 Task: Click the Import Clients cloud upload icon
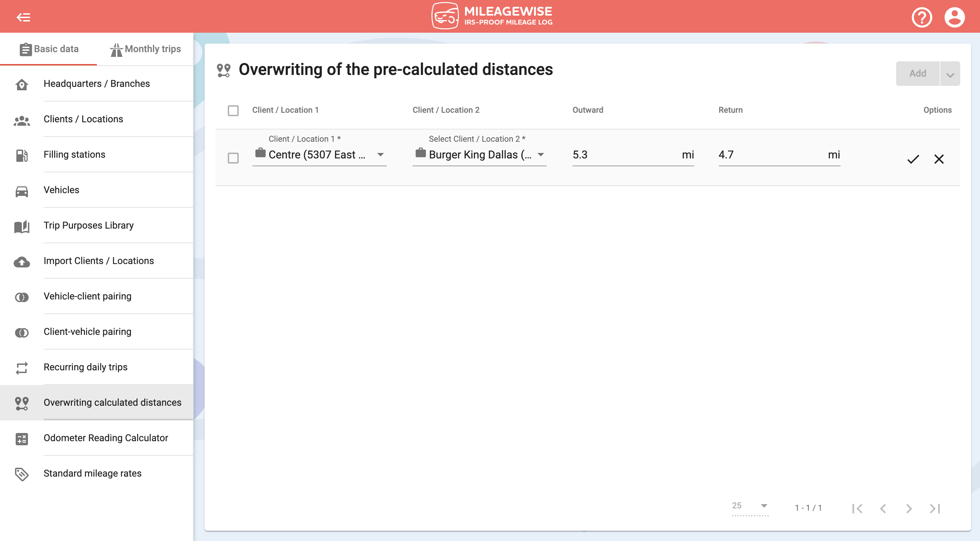click(x=22, y=262)
